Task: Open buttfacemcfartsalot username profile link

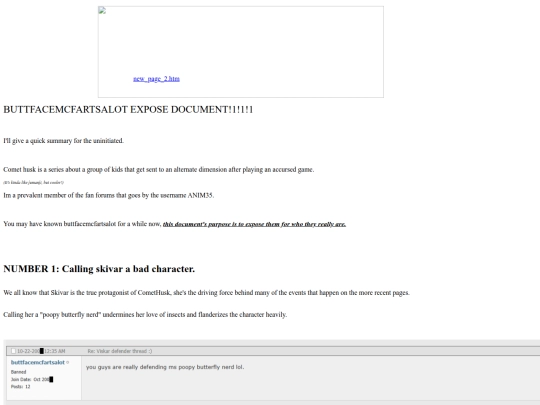Action: 38,362
